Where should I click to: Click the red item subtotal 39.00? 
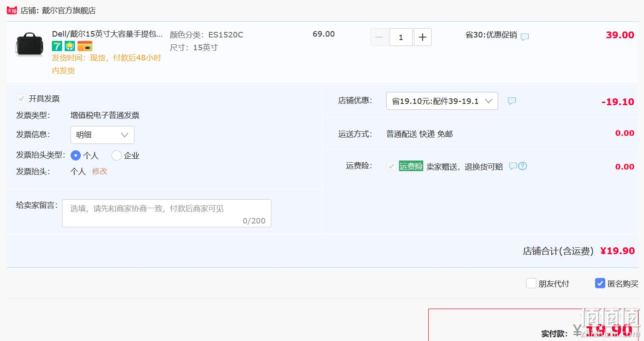620,35
